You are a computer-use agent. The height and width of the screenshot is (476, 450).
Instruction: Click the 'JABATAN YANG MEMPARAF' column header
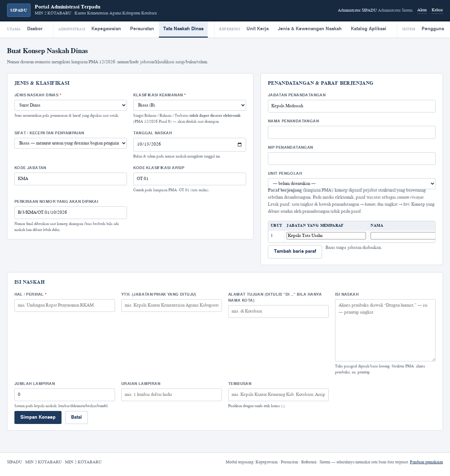315,226
